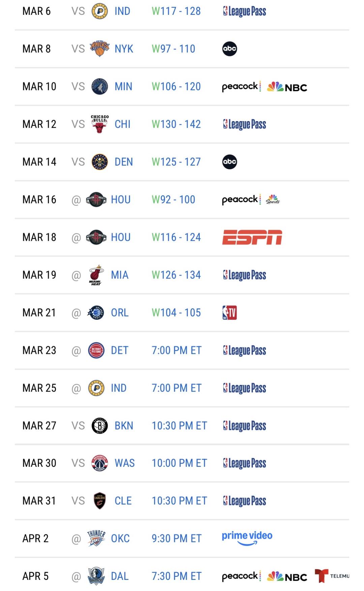Click the ESPN logo for MAR 18
Image resolution: width=364 pixels, height=591 pixels.
[x=252, y=237]
